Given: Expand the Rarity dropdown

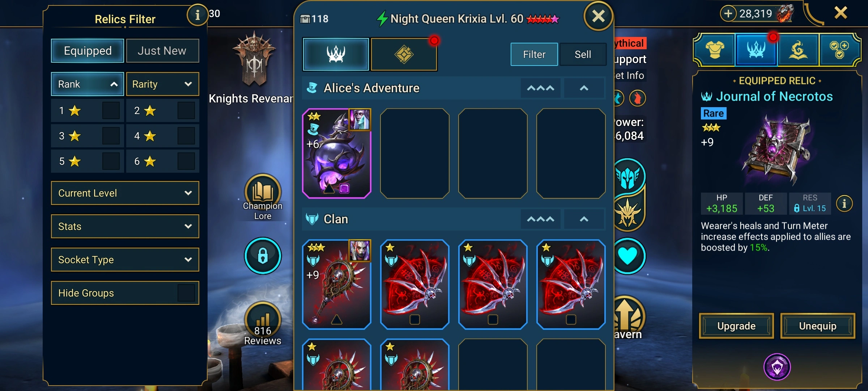Looking at the screenshot, I should click(x=162, y=84).
